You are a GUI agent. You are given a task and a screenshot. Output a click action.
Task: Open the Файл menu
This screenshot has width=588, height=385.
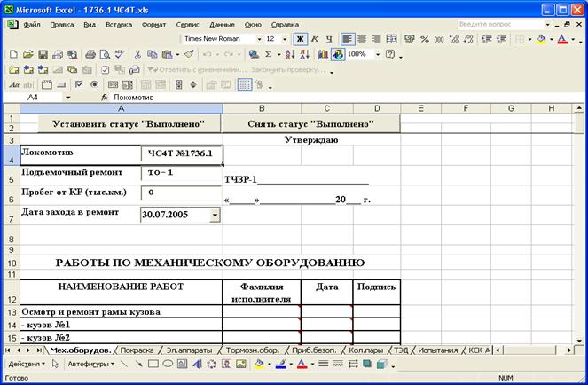click(x=32, y=25)
